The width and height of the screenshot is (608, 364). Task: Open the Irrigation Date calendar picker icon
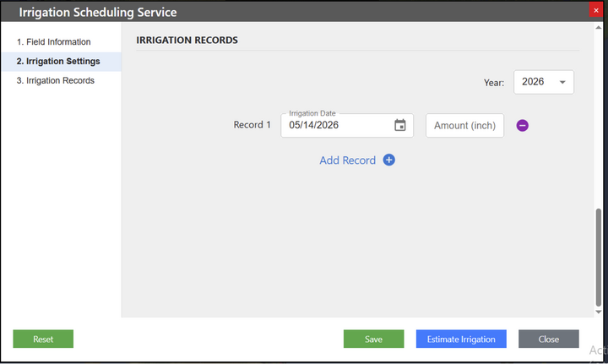[x=399, y=125]
